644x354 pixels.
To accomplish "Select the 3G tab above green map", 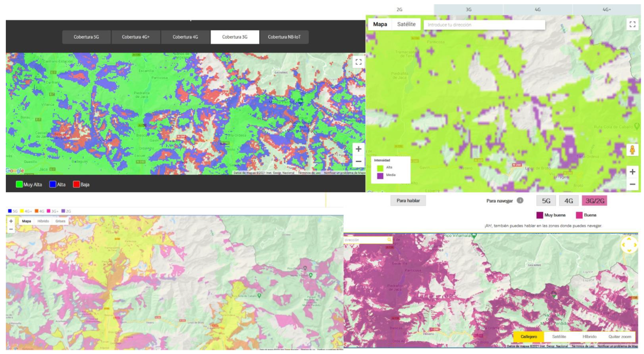I will pyautogui.click(x=468, y=10).
